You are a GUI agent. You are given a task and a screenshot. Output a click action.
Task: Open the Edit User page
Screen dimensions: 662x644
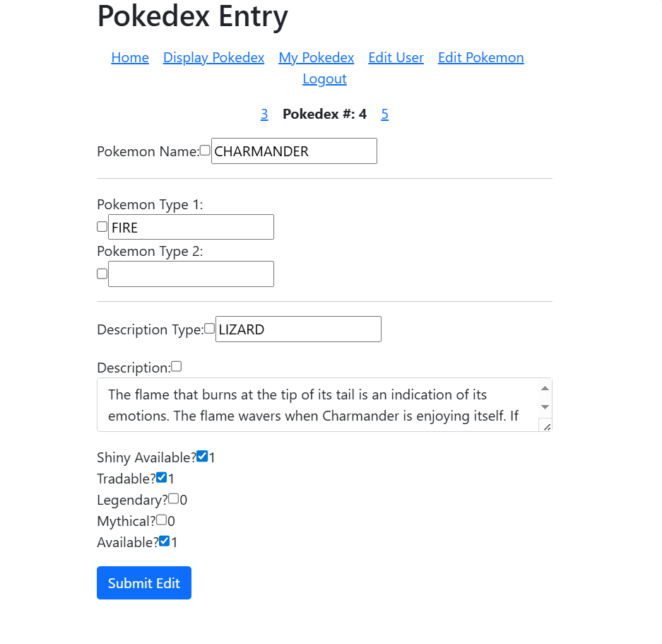click(x=396, y=58)
